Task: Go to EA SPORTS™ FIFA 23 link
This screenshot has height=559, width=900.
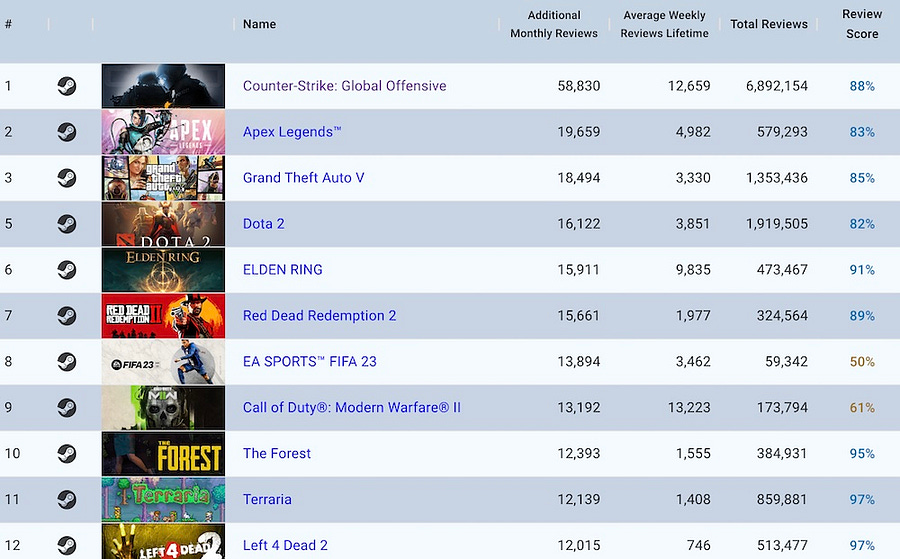Action: [309, 362]
